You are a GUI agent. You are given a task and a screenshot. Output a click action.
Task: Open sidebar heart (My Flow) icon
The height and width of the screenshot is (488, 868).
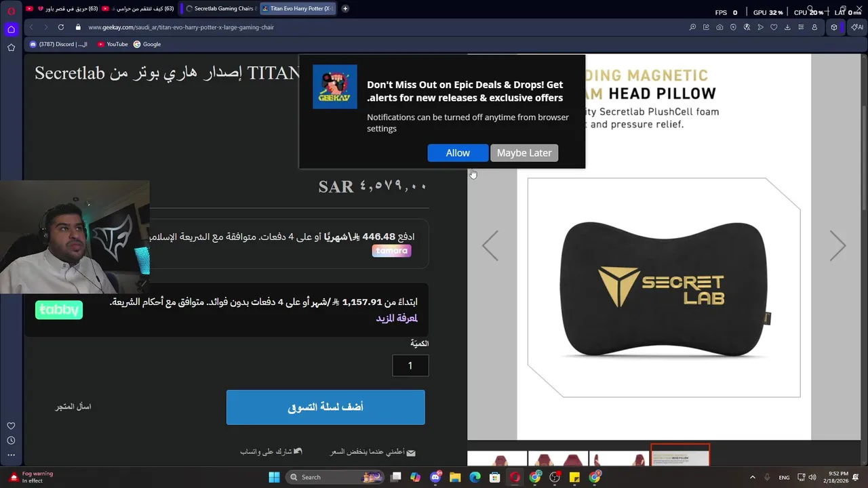pos(11,426)
